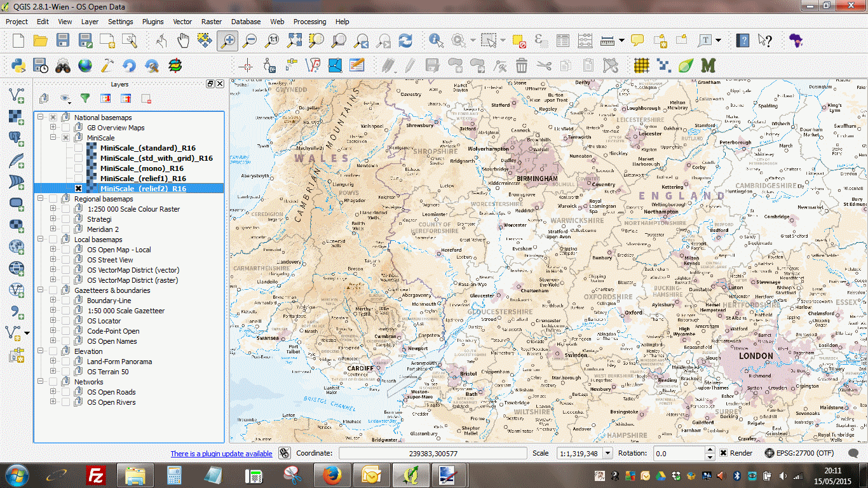Expand the OS Open Map - Local group
This screenshot has width=868, height=488.
53,250
